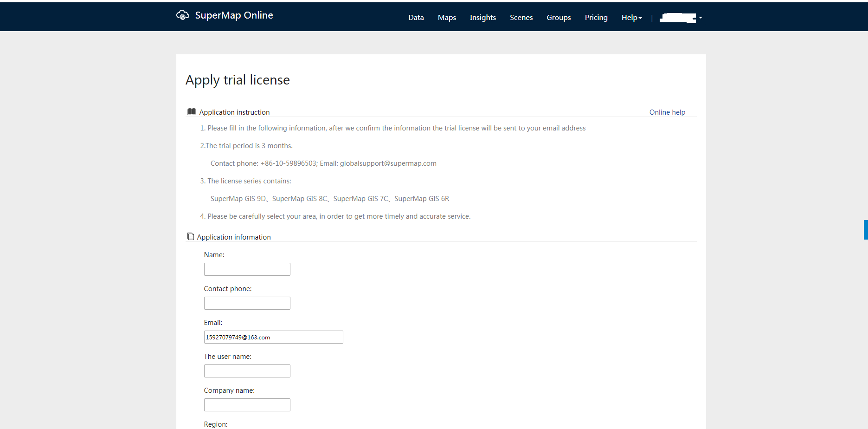Focus the Name input field
This screenshot has height=429, width=868.
coord(247,269)
